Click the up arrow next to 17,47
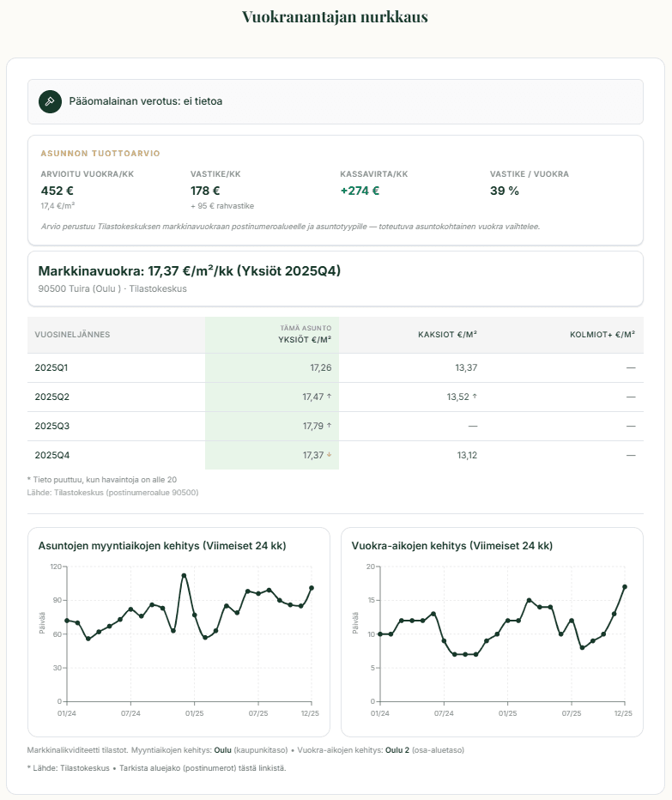The height and width of the screenshot is (800, 672). coord(329,397)
